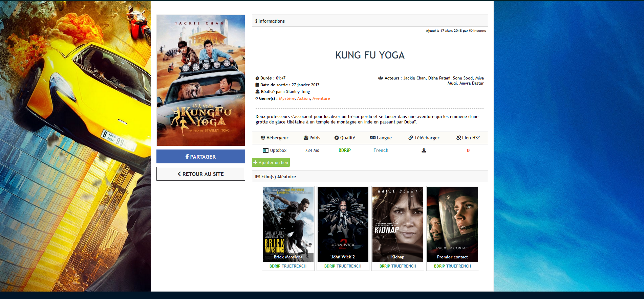The height and width of the screenshot is (299, 644).
Task: Click the person icon beside Réalisé par
Action: [257, 92]
